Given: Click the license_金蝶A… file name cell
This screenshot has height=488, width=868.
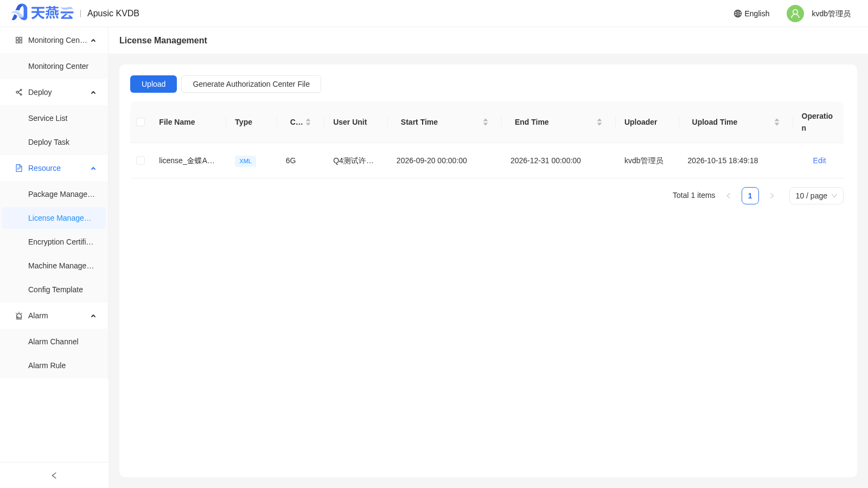Looking at the screenshot, I should pos(187,160).
